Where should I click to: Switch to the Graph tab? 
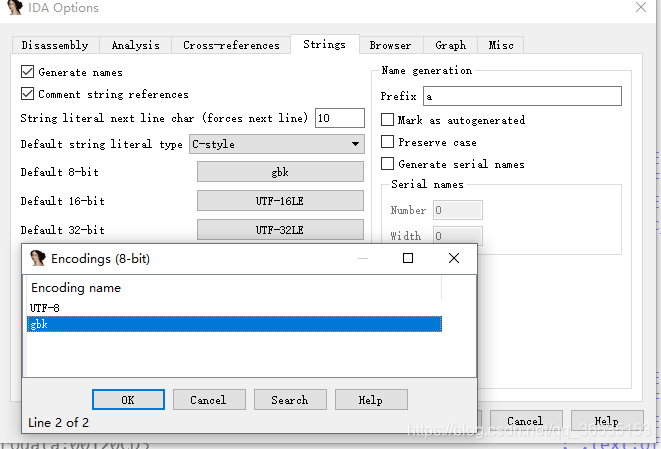(x=450, y=45)
